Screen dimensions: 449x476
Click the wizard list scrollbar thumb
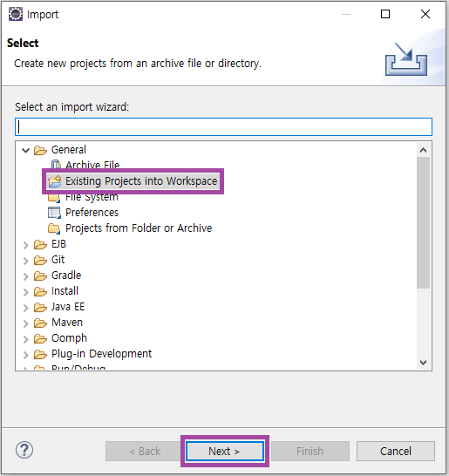click(423, 222)
